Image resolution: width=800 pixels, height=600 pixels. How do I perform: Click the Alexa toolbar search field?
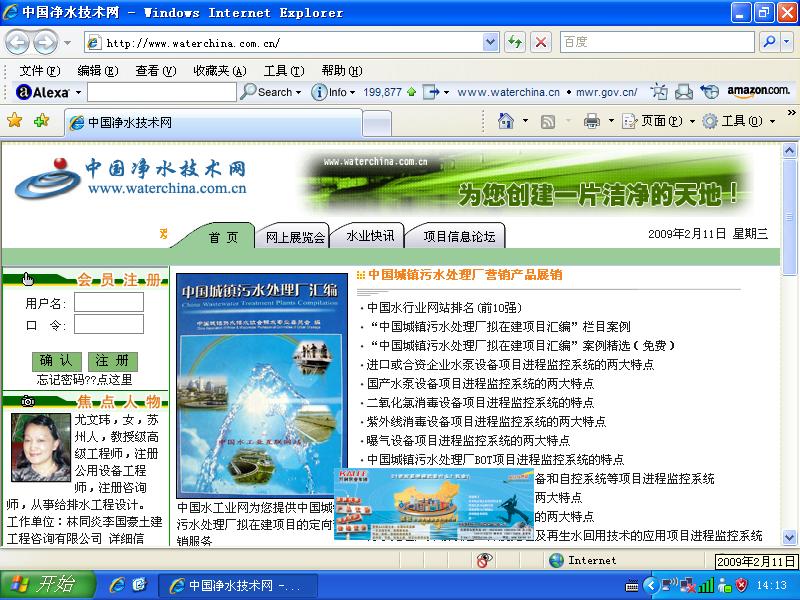(x=162, y=92)
